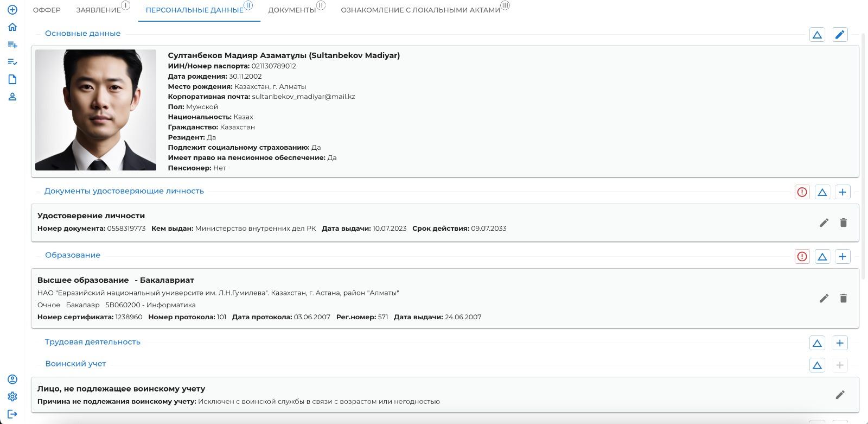Collapse the Трудовая деятельность section
The width and height of the screenshot is (868, 424).
pyautogui.click(x=817, y=343)
